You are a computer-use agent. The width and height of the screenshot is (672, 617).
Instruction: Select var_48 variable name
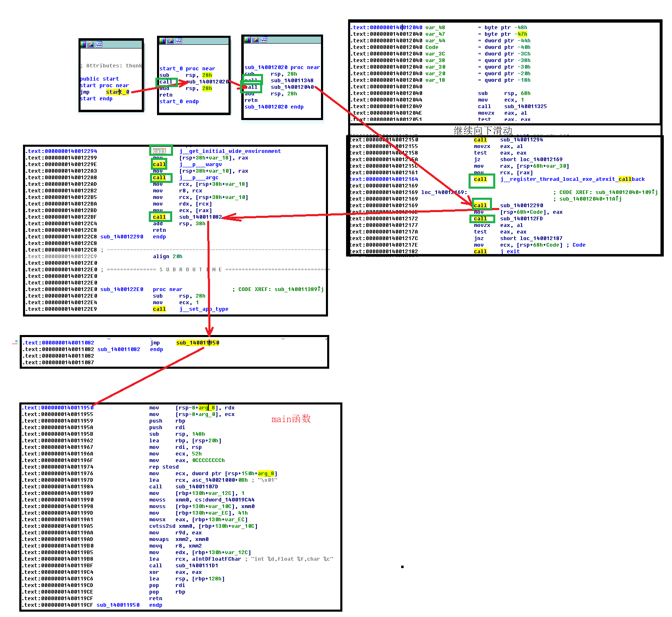click(x=435, y=28)
